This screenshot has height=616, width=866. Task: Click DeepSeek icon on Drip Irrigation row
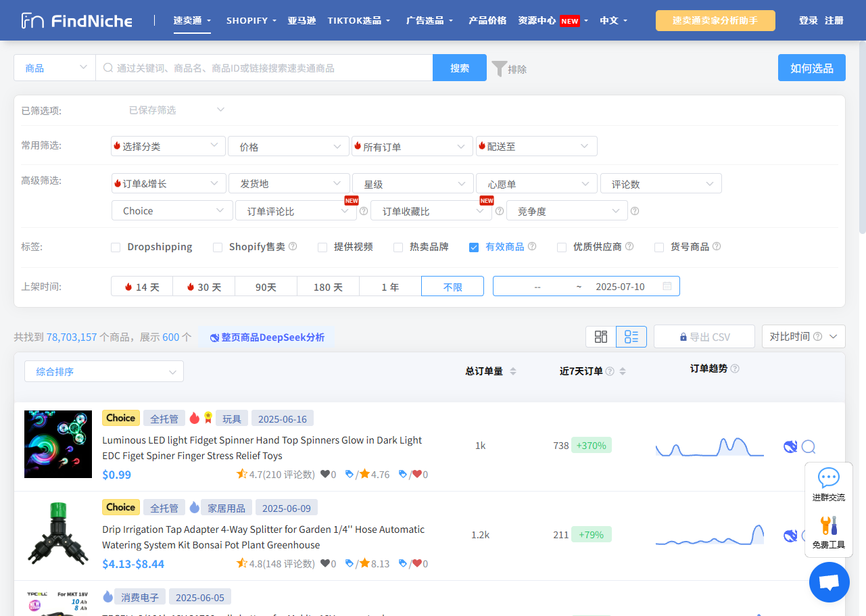(x=790, y=536)
